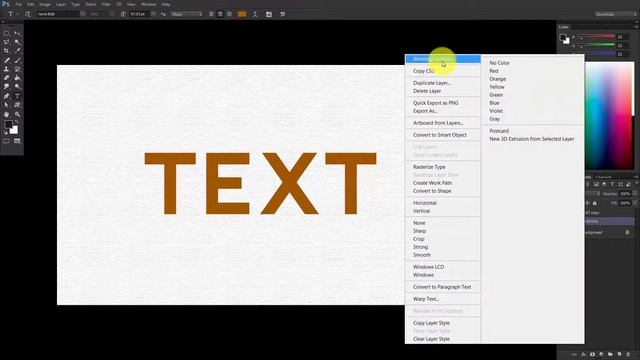Image resolution: width=640 pixels, height=360 pixels.
Task: Select the History Brush tool
Action: coord(17,69)
